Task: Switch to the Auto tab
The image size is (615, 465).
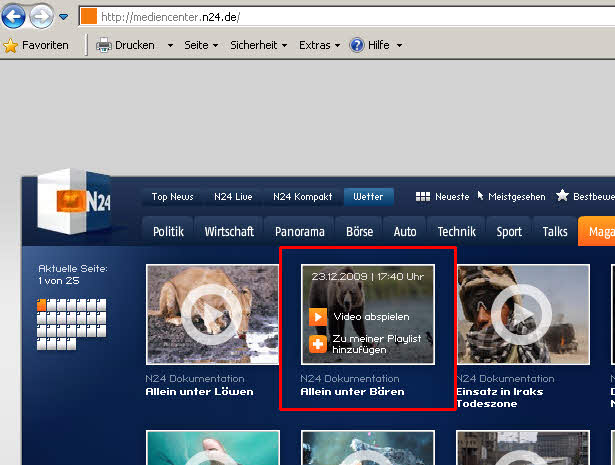Action: point(405,232)
